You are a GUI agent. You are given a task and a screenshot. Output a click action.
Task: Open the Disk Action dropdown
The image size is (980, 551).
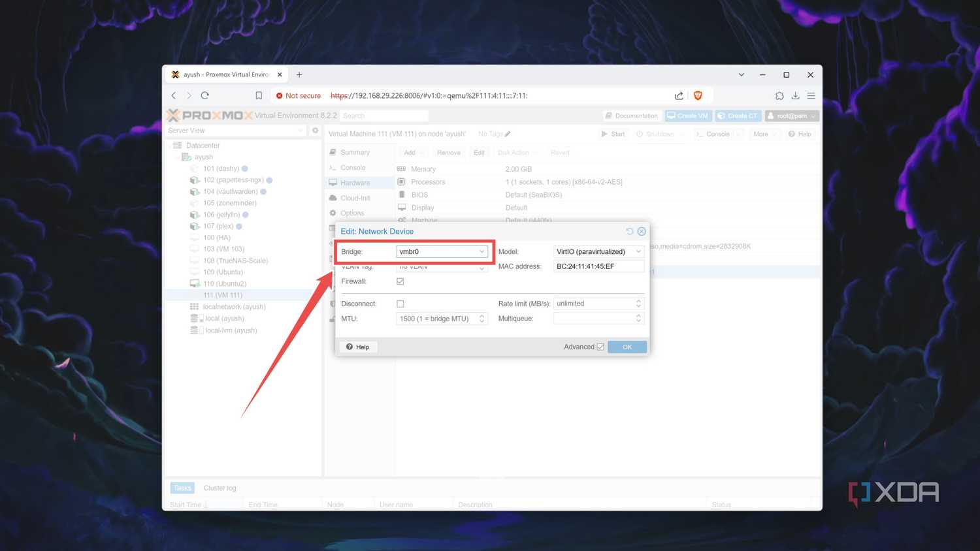tap(517, 153)
